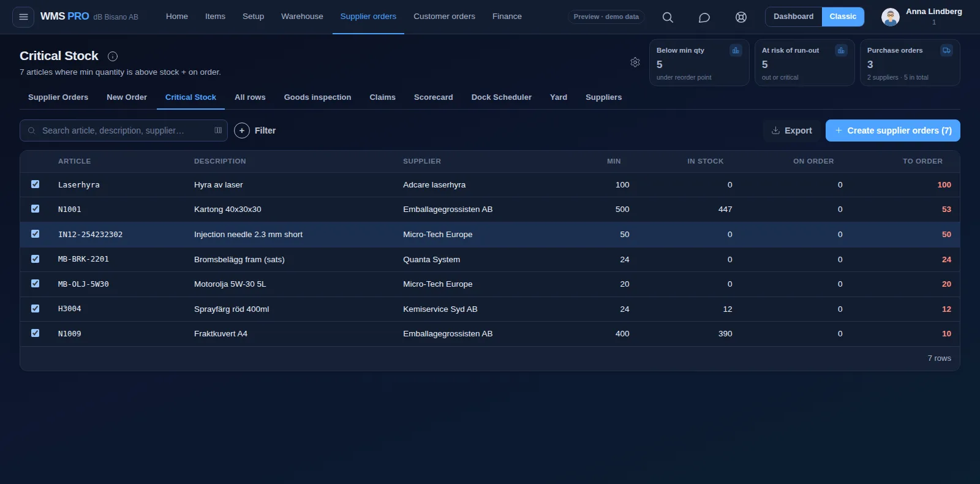Viewport: 980px width, 484px height.
Task: Switch to the Dock Scheduler tab
Action: click(x=501, y=97)
